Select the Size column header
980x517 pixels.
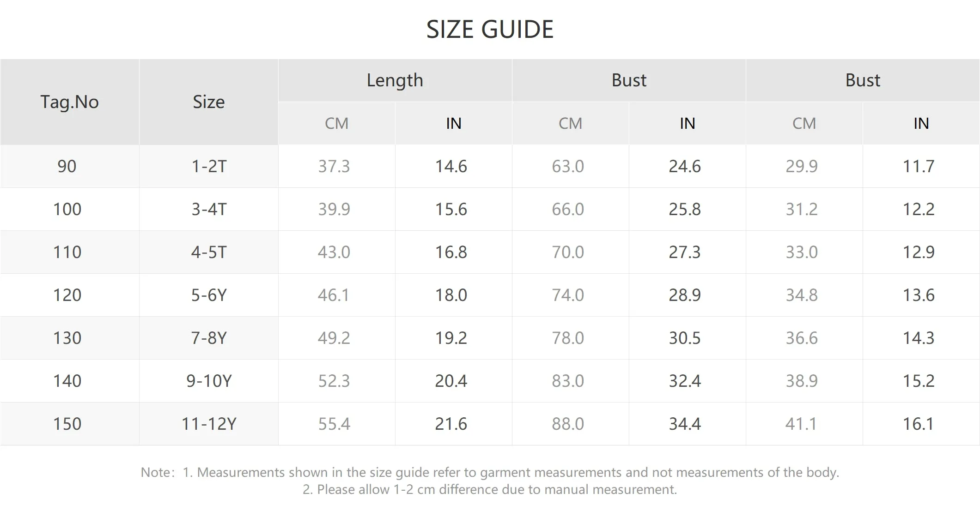point(209,102)
